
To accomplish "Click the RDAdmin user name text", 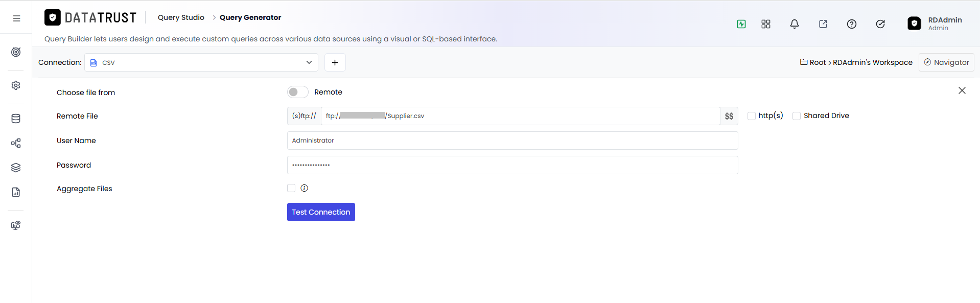I will point(945,20).
